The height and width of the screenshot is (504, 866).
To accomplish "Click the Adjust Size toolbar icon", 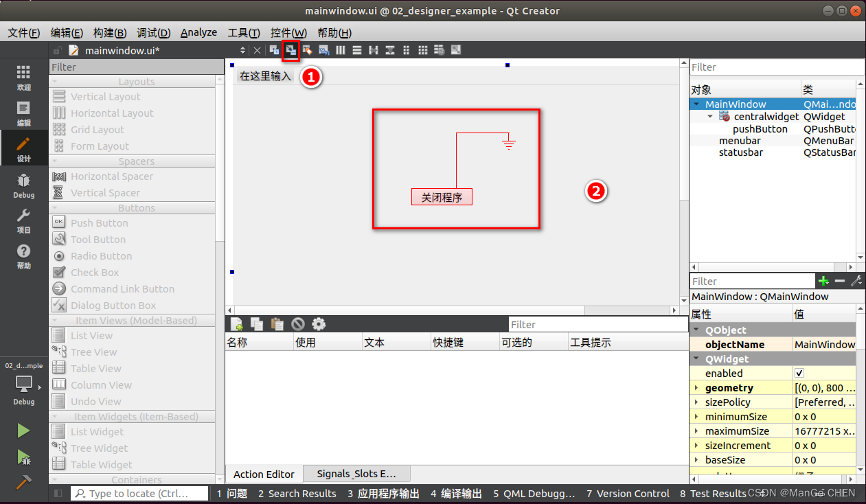I will (455, 49).
